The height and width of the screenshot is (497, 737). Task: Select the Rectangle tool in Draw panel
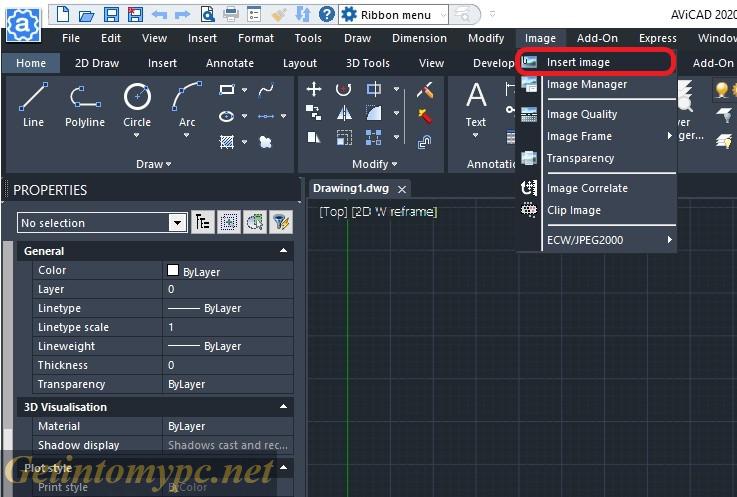(x=227, y=89)
